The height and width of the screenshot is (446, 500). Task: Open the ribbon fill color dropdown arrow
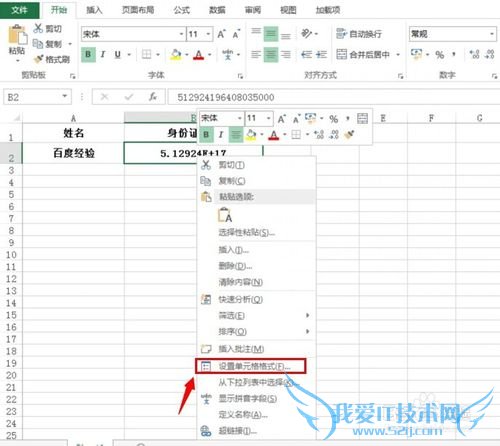pos(187,54)
